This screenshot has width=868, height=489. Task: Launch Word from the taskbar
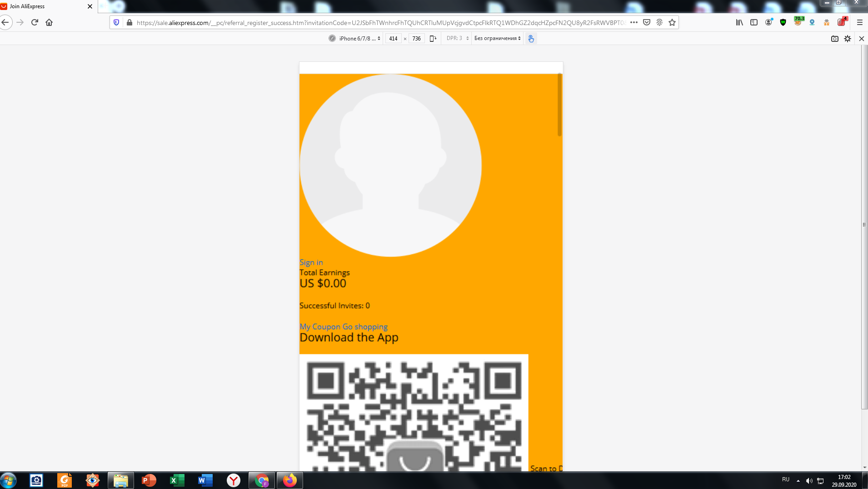click(x=205, y=480)
